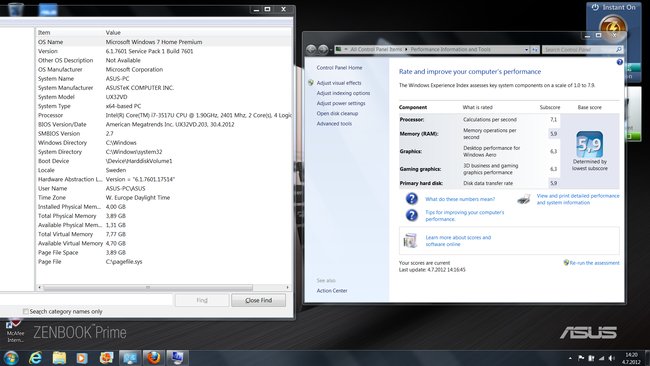Click the Instant On lightning gadget button
Image resolution: width=650 pixels, height=366 pixels.
[x=613, y=27]
